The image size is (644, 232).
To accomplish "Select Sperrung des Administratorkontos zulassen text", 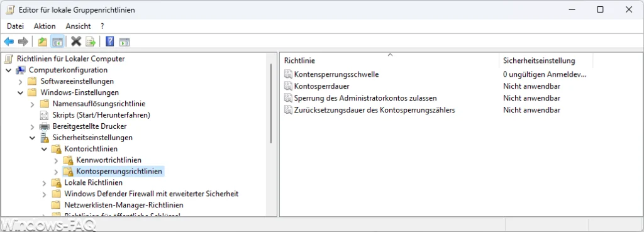I will [365, 98].
